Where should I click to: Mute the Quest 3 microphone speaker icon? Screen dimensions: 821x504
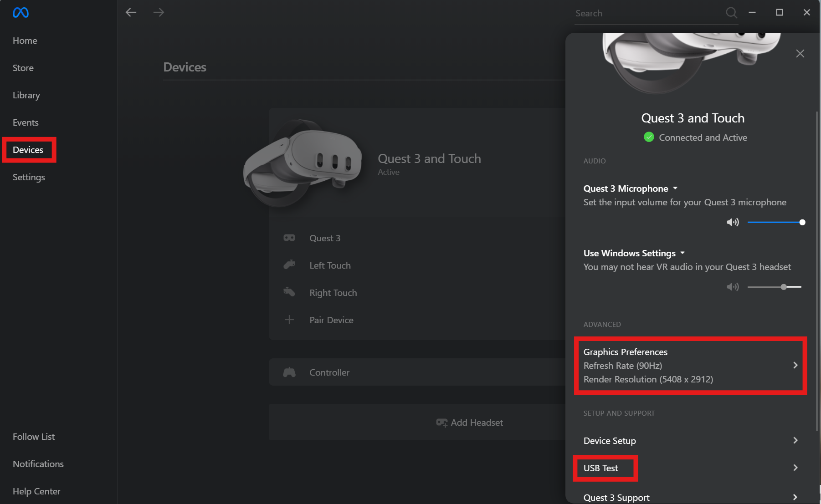pos(733,222)
